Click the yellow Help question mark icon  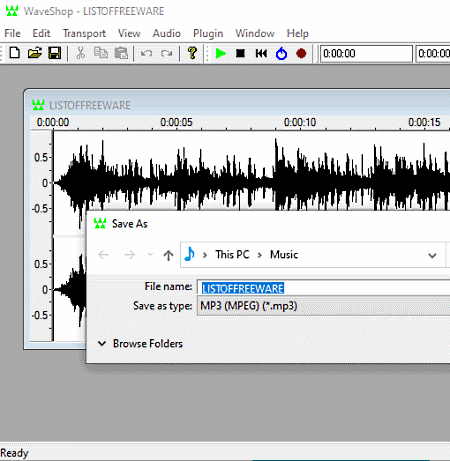[x=192, y=53]
